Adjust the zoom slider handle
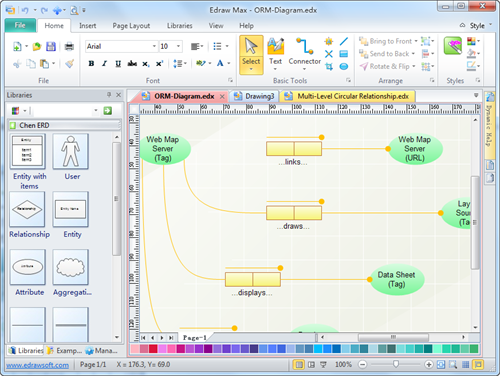The height and width of the screenshot is (376, 500). 396,364
